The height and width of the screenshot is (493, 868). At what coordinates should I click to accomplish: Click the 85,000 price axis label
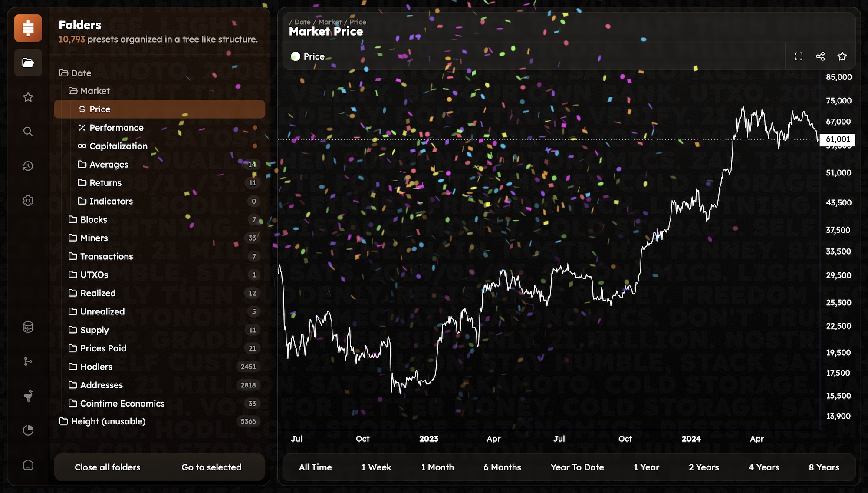[x=838, y=77]
